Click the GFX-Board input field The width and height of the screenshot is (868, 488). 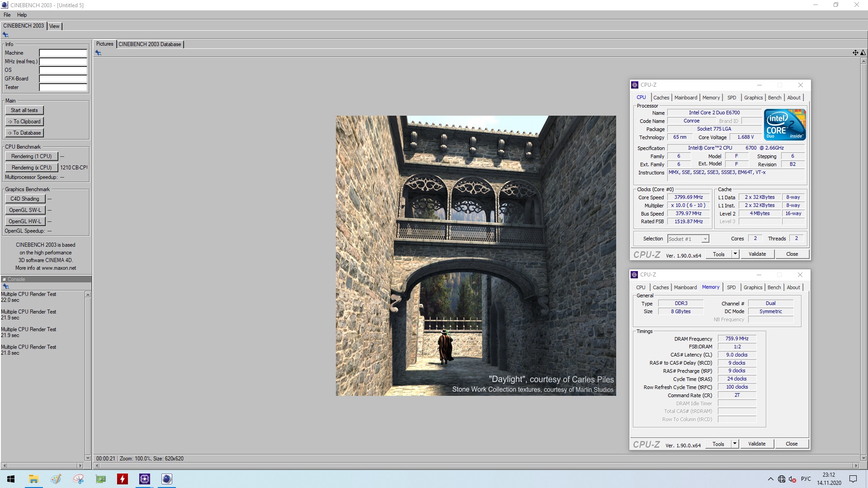point(63,79)
